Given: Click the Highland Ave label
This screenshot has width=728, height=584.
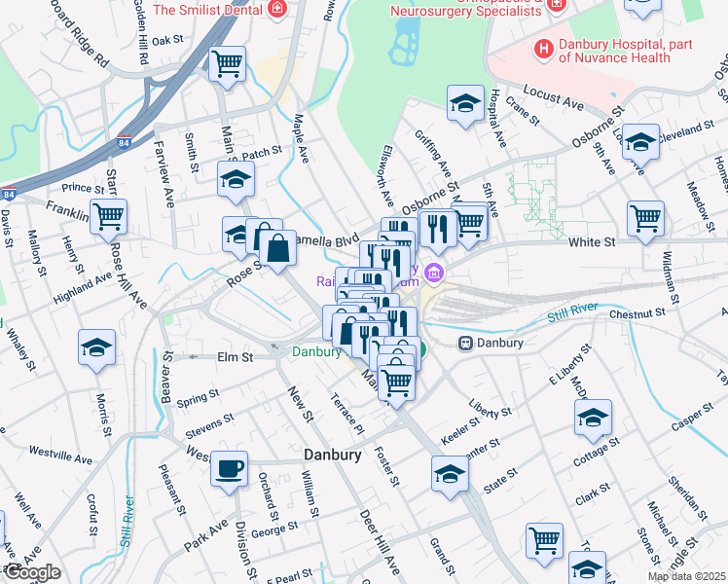Looking at the screenshot, I should (83, 288).
